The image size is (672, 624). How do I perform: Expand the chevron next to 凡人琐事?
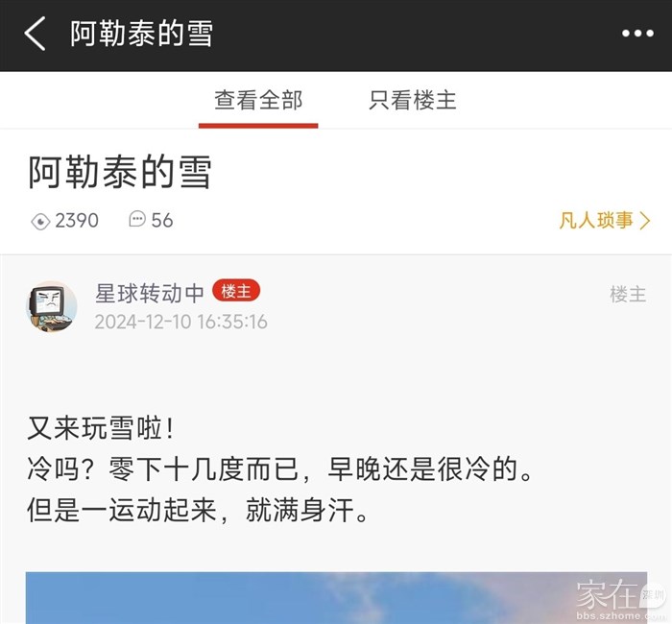[645, 221]
